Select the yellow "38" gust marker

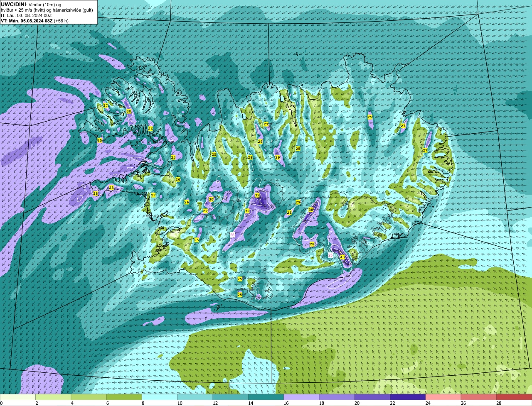310,210
